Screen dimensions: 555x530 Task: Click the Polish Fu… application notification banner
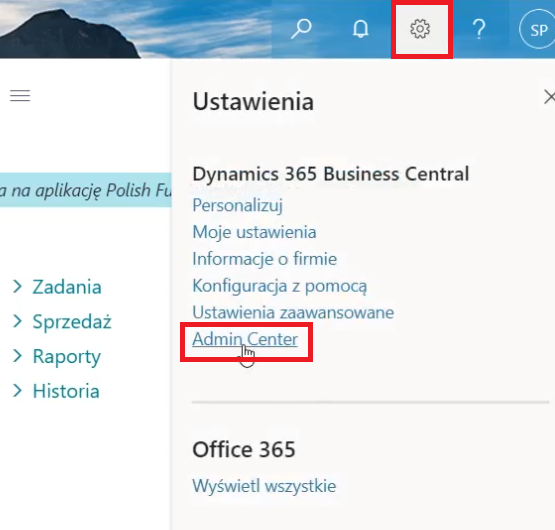coord(86,190)
